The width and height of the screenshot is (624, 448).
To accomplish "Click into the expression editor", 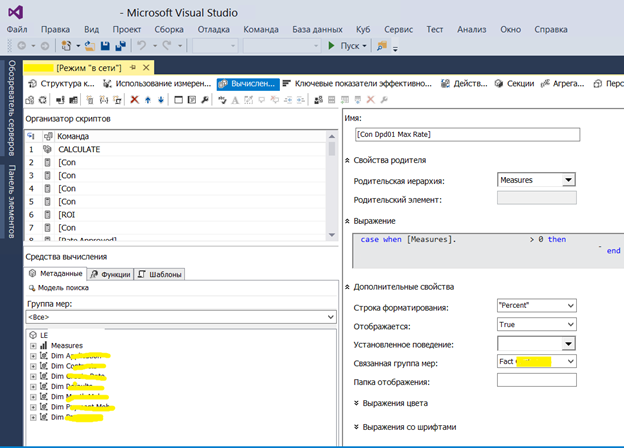I will pyautogui.click(x=488, y=251).
